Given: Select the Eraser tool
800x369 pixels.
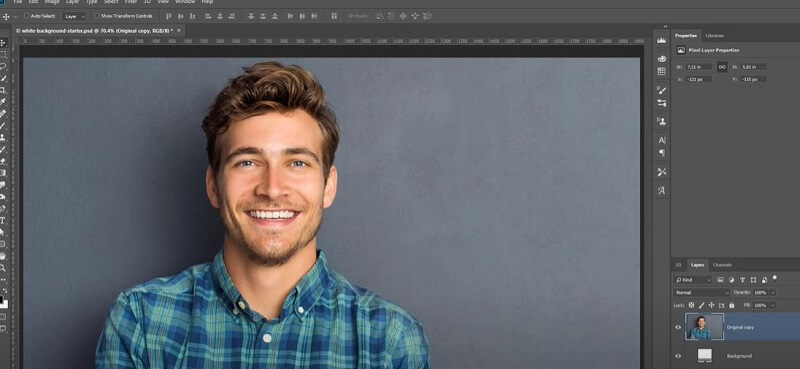Looking at the screenshot, I should (3, 161).
